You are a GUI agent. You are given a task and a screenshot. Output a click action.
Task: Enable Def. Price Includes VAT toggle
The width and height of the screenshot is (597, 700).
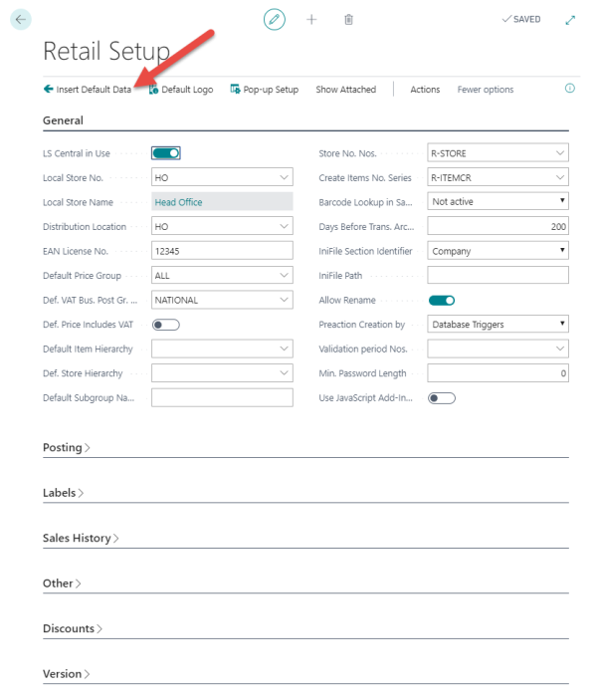point(165,325)
